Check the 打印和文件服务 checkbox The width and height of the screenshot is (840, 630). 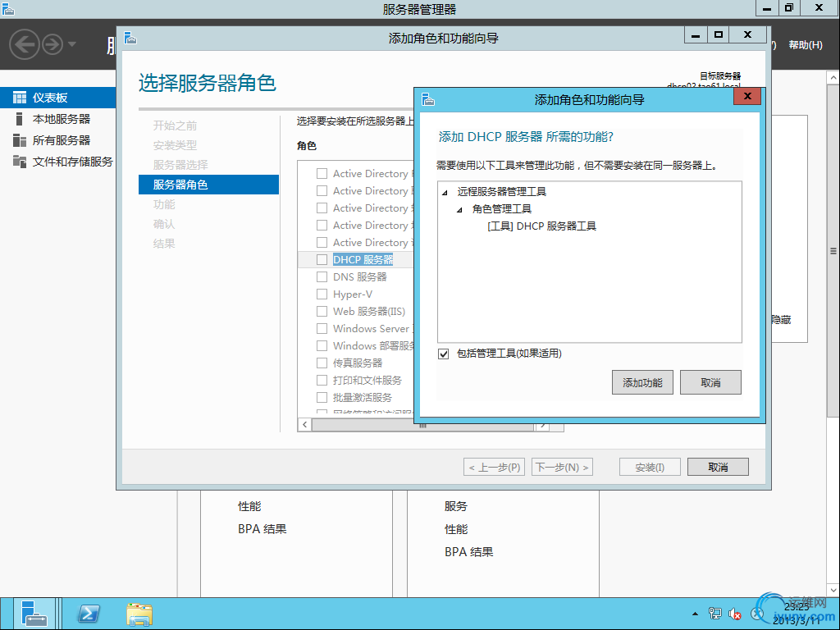pyautogui.click(x=322, y=381)
